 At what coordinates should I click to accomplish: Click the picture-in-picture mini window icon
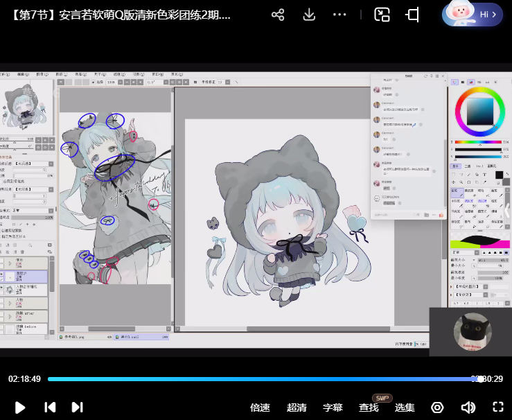pyautogui.click(x=382, y=15)
